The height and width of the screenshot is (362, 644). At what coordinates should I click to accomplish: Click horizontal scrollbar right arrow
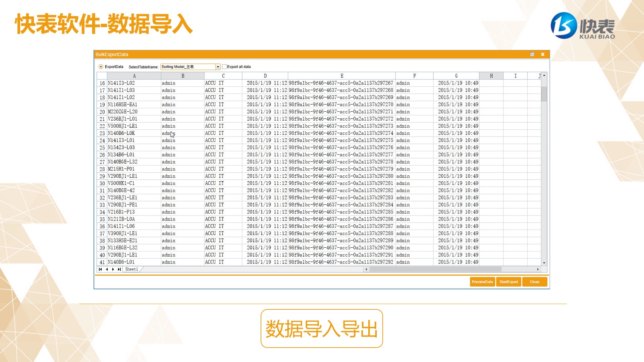tap(538, 269)
